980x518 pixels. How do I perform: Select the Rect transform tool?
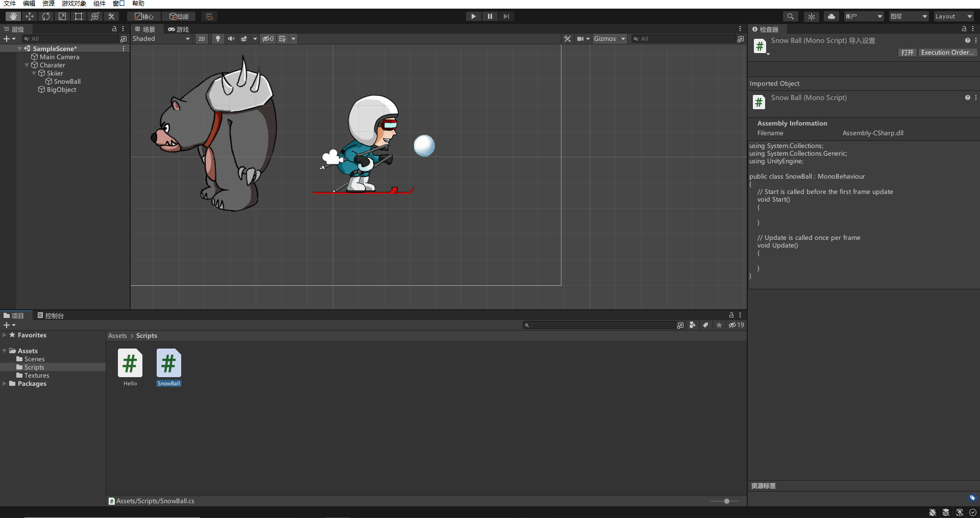pyautogui.click(x=79, y=16)
